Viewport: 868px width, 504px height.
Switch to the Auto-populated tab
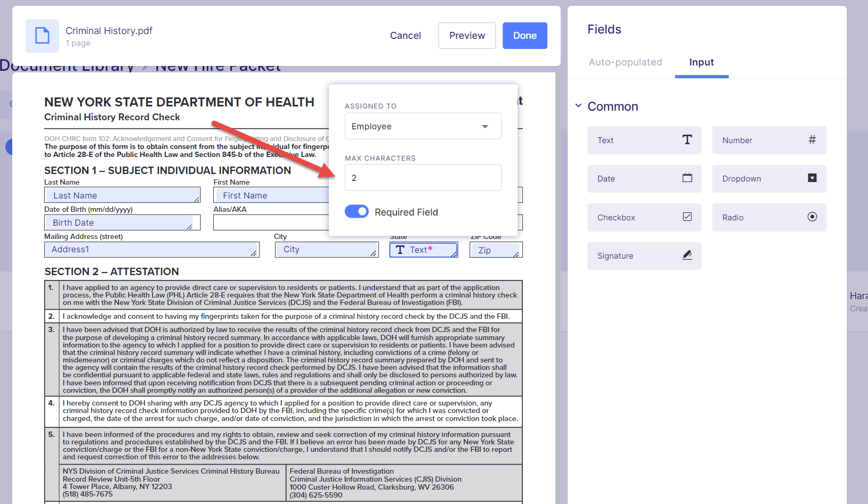tap(625, 62)
